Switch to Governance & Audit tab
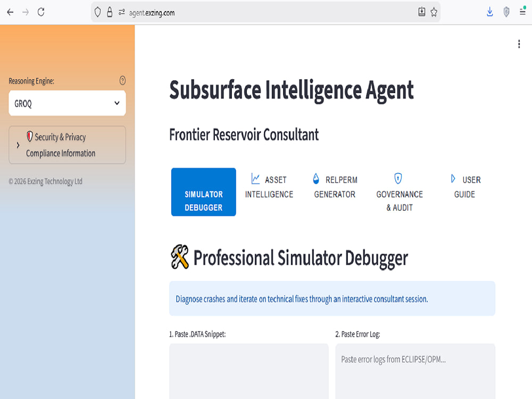Screen dimensions: 532x399 (400, 192)
